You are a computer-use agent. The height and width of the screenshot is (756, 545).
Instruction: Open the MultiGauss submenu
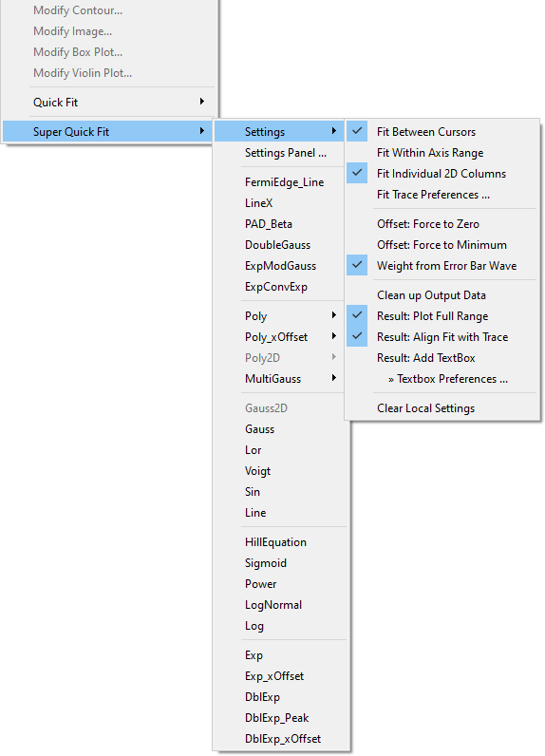(x=279, y=379)
